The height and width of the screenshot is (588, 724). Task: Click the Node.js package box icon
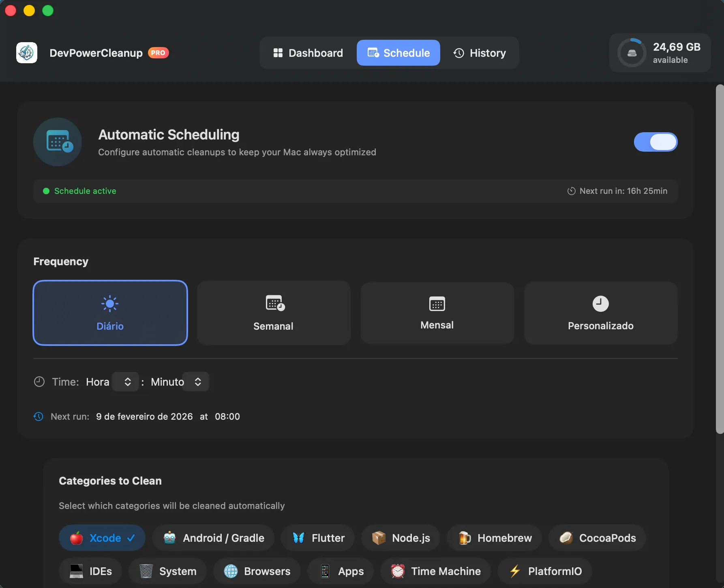(378, 538)
